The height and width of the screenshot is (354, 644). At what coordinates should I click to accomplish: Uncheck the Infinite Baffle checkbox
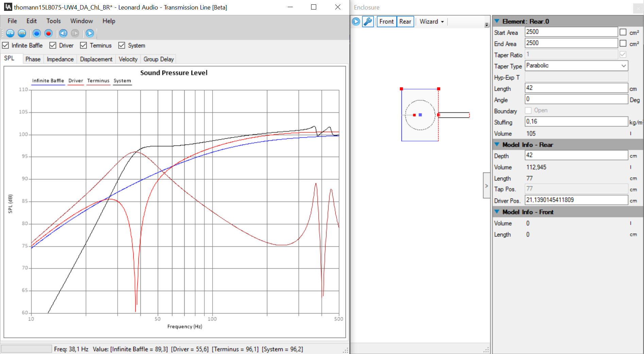click(6, 46)
